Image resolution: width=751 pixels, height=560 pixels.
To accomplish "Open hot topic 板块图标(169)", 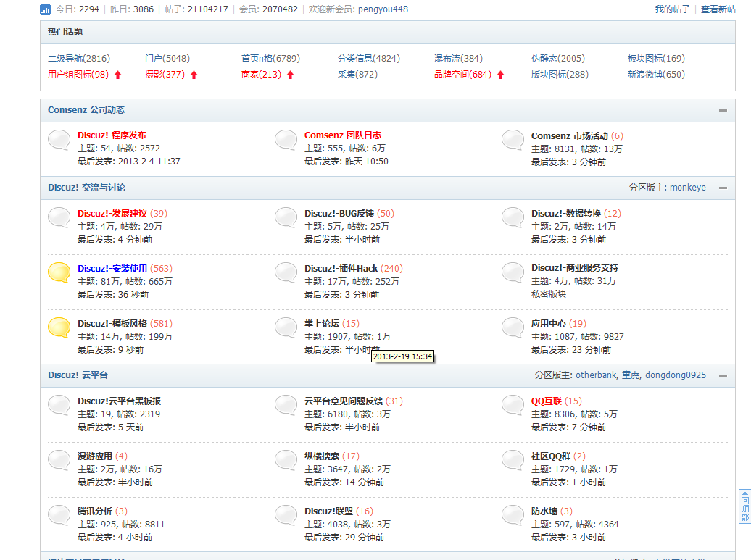I will (x=656, y=59).
